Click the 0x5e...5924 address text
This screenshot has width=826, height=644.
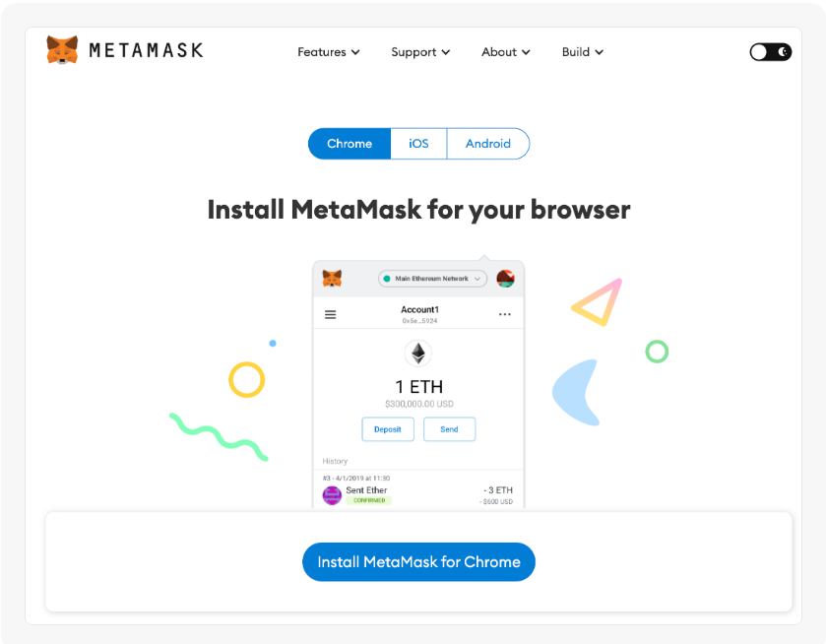pos(419,321)
